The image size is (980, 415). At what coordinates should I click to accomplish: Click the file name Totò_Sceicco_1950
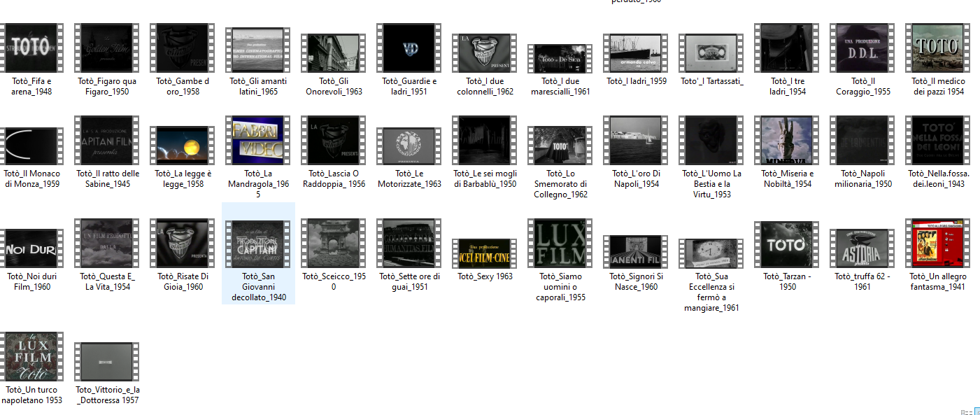[334, 281]
